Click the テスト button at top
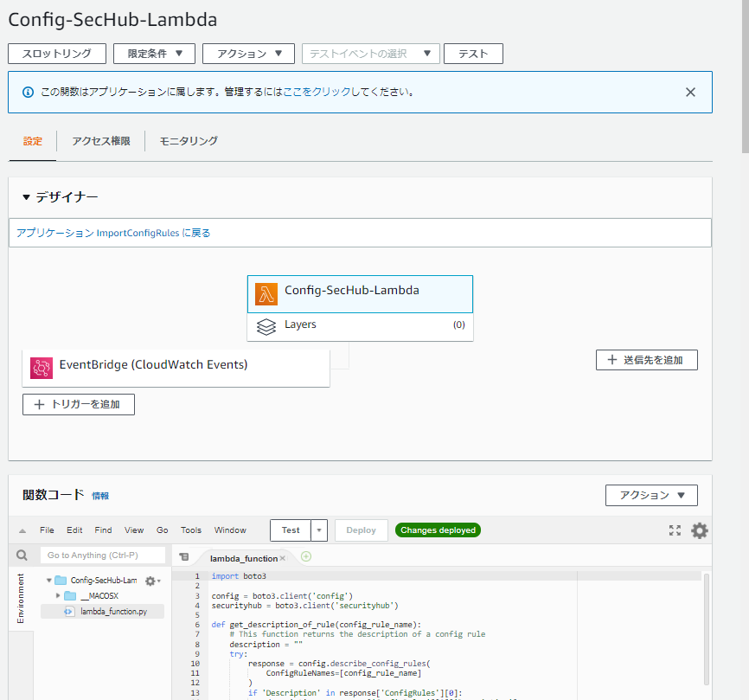 [x=473, y=54]
